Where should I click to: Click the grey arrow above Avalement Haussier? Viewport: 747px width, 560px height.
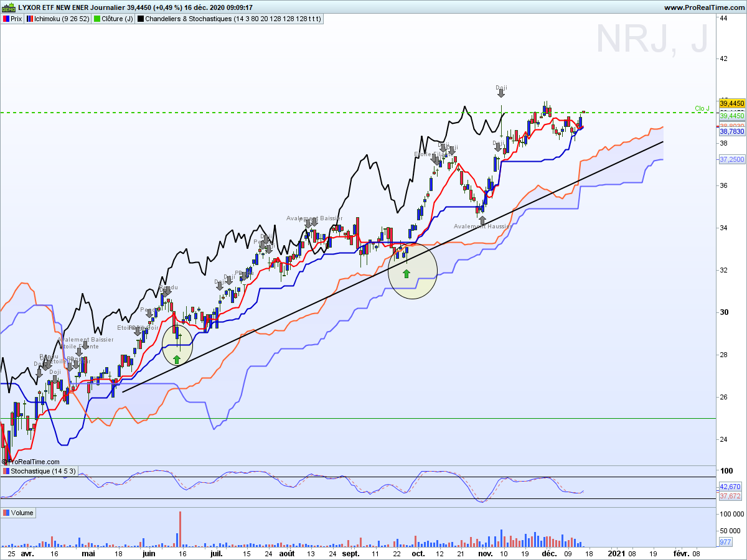pos(482,220)
